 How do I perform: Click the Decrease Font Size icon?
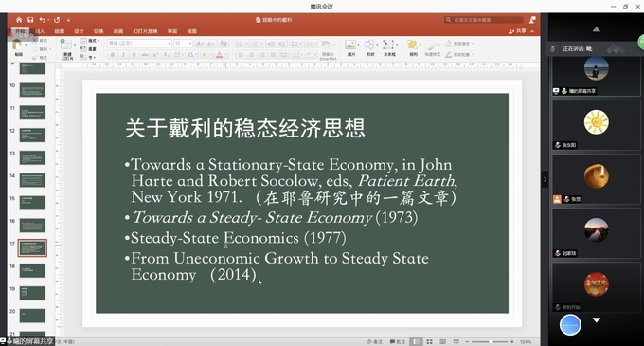click(x=210, y=44)
